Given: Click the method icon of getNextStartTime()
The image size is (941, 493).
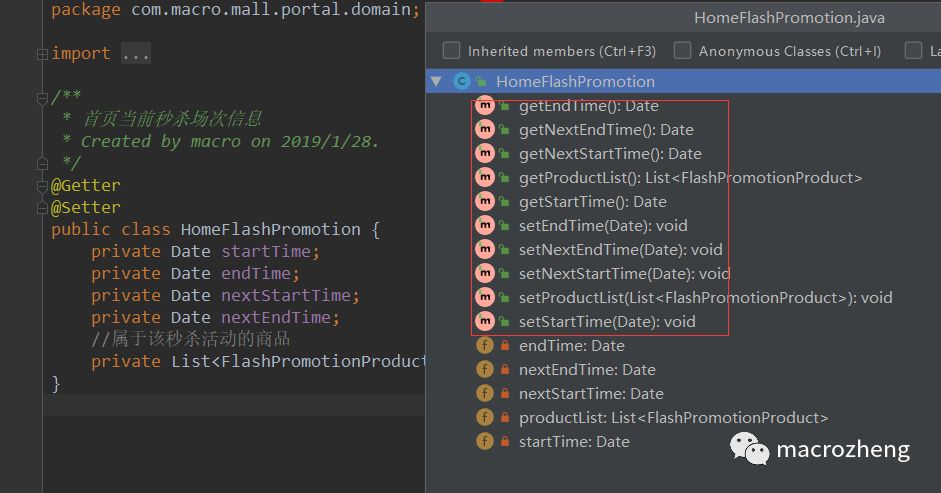Looking at the screenshot, I should pos(484,153).
